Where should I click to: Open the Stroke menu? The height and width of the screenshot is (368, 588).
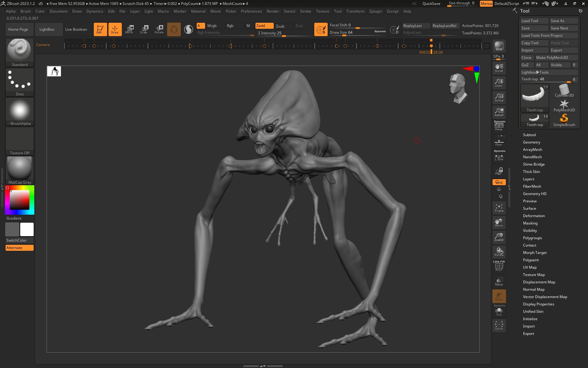305,11
